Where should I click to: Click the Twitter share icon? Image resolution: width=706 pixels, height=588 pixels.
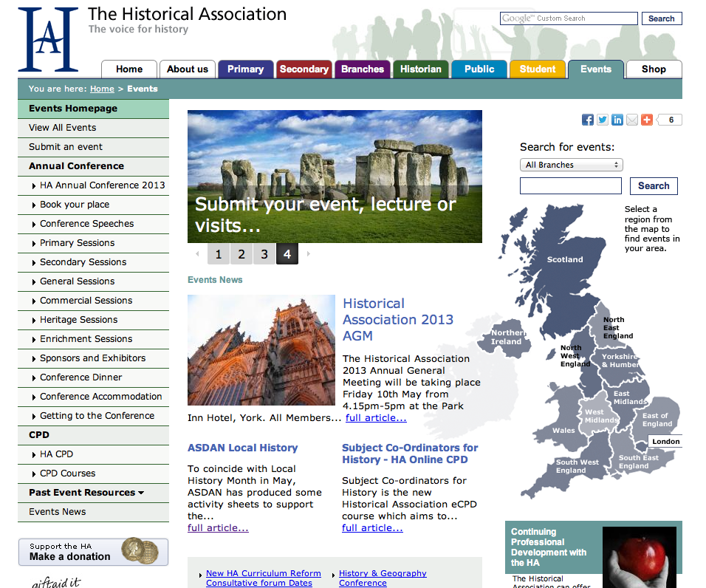[603, 120]
